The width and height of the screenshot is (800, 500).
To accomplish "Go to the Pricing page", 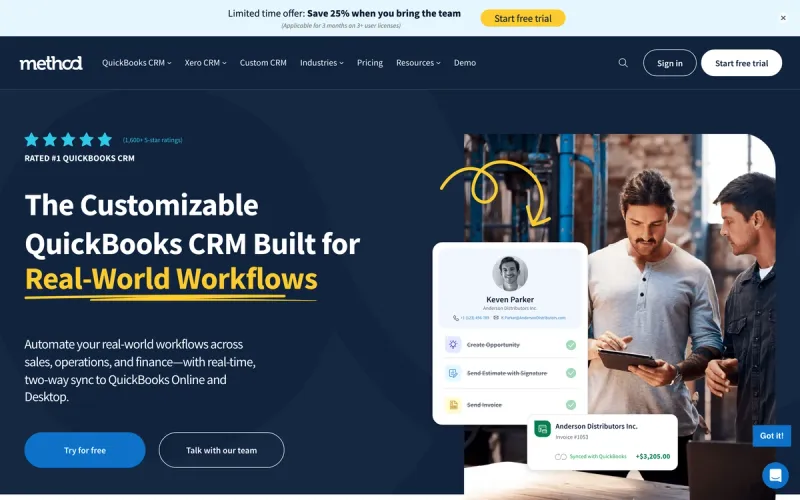I will (x=370, y=63).
